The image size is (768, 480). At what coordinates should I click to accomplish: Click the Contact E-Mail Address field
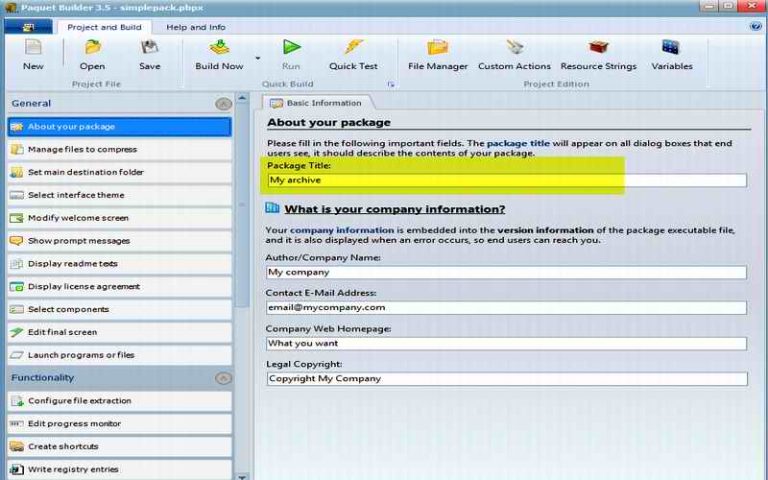coord(506,308)
